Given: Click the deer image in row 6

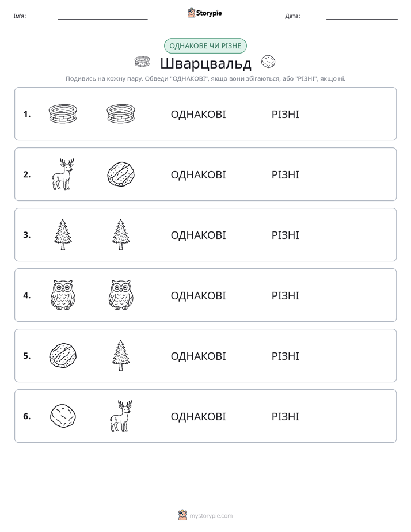Looking at the screenshot, I should (x=121, y=416).
